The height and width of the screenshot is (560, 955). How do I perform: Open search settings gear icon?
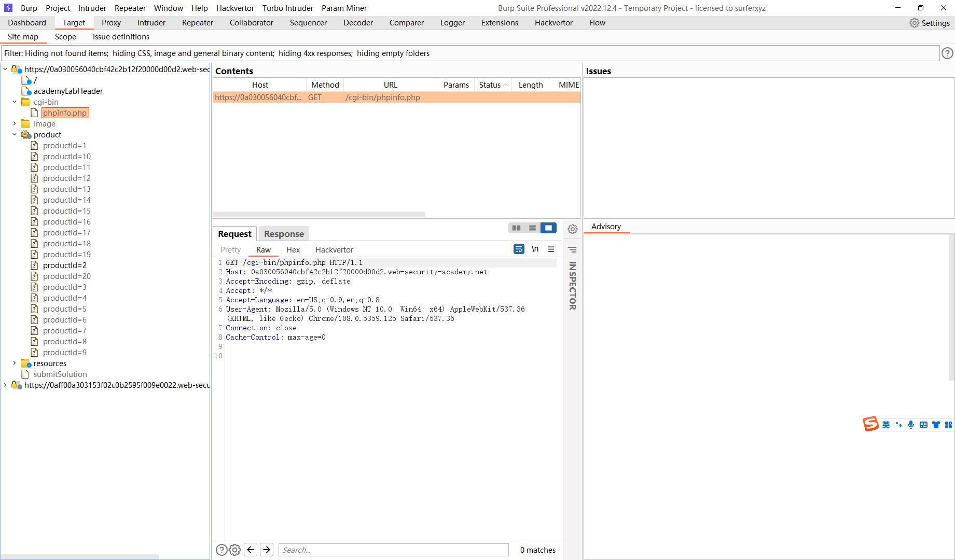tap(235, 550)
